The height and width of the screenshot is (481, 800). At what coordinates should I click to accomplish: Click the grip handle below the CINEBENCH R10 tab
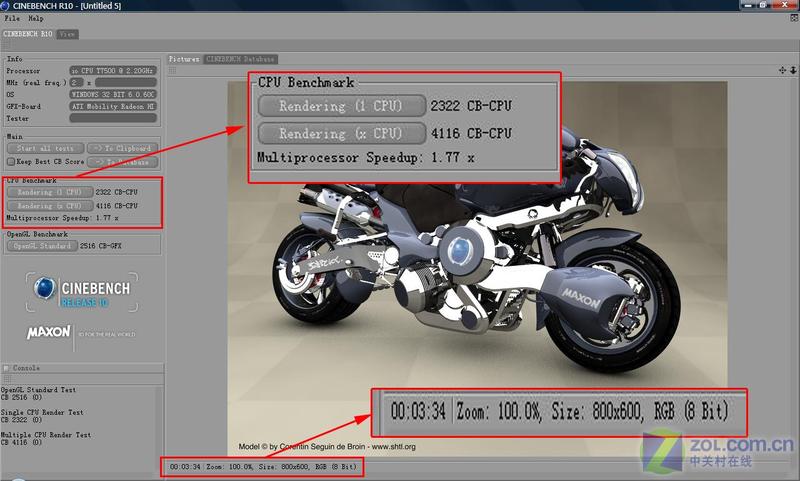click(7, 45)
